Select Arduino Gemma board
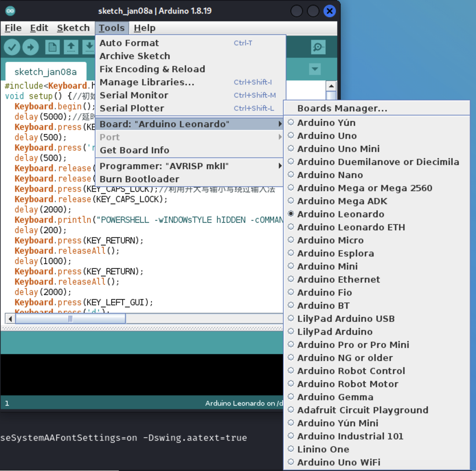The image size is (476, 471). pyautogui.click(x=377, y=397)
